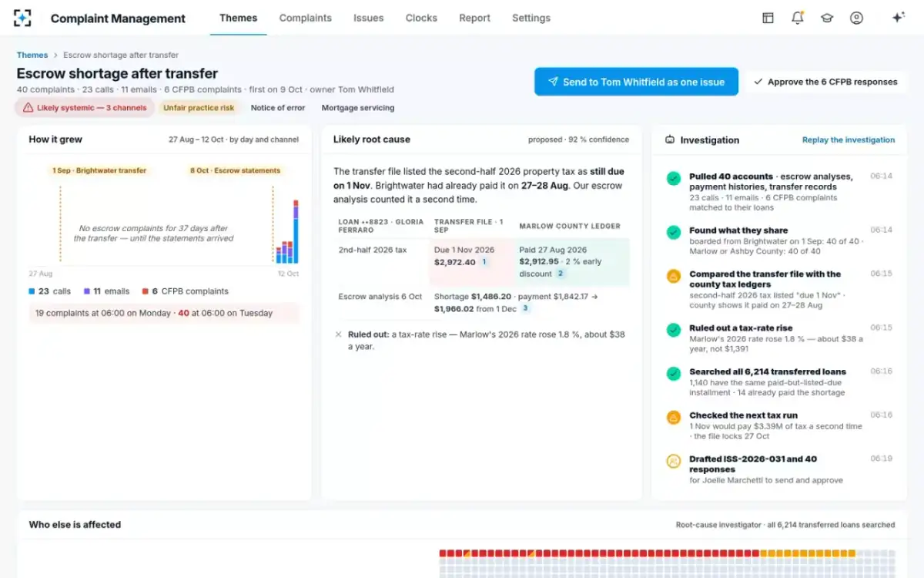The image size is (924, 578).
Task: Click green check beside Searched all 6,214 loans
Action: [x=673, y=374]
